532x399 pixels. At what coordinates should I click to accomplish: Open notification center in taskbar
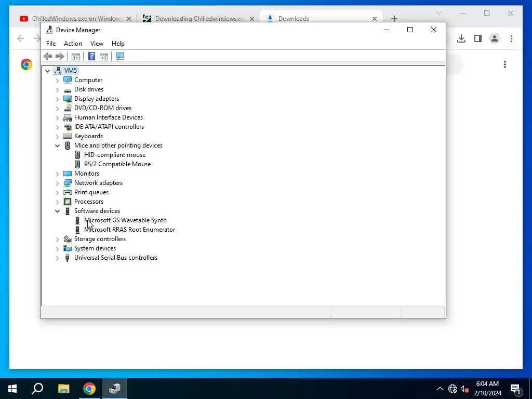click(x=516, y=389)
